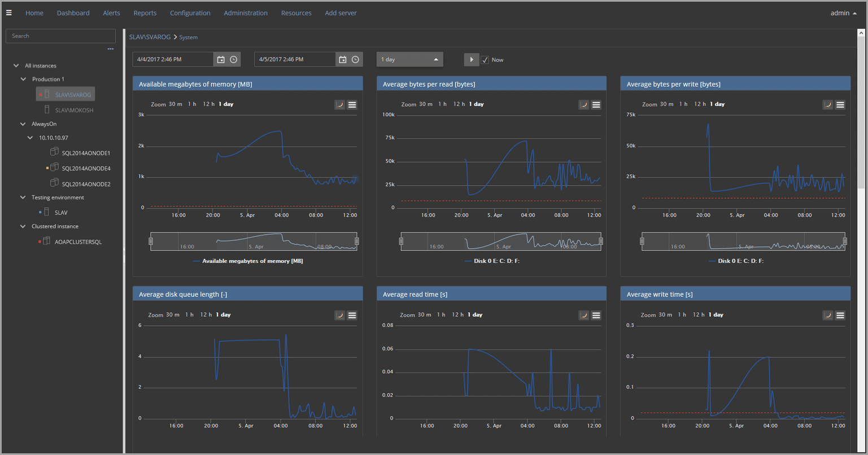This screenshot has width=868, height=455.
Task: Toggle curve icon on Average write time chart
Action: [x=828, y=315]
